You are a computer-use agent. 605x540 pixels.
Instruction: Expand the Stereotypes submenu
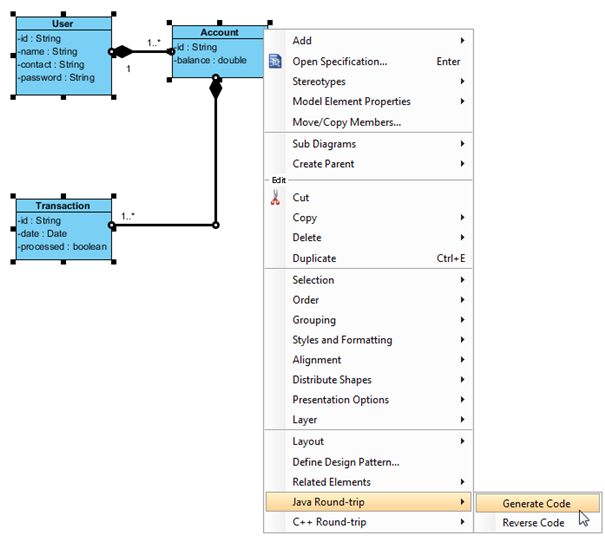click(x=368, y=81)
